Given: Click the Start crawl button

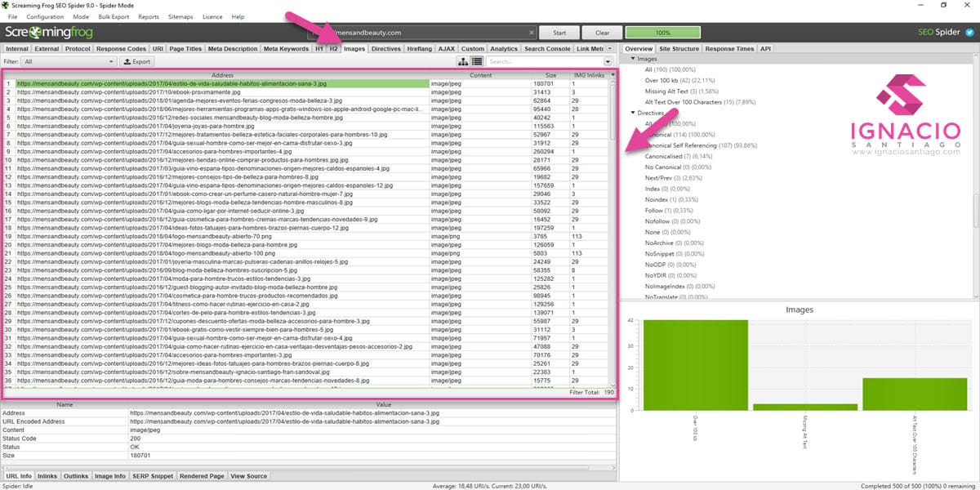Looking at the screenshot, I should pos(559,33).
